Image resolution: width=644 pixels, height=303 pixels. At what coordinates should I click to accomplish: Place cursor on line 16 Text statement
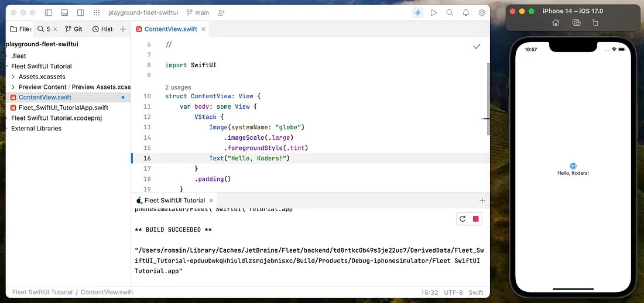coord(249,158)
